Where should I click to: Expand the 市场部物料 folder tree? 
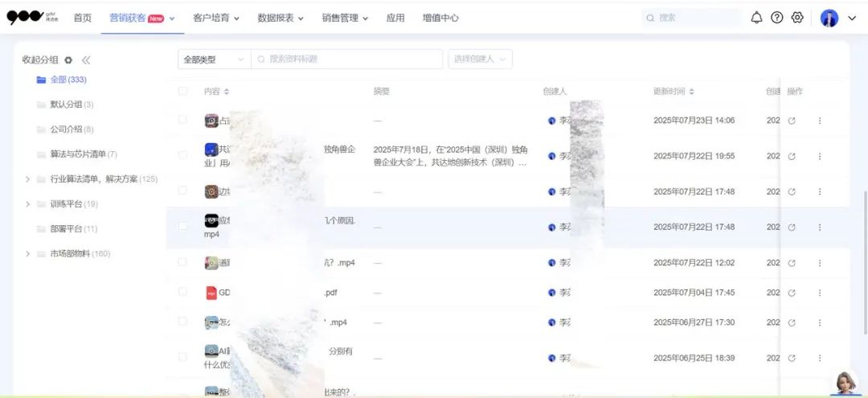[28, 254]
